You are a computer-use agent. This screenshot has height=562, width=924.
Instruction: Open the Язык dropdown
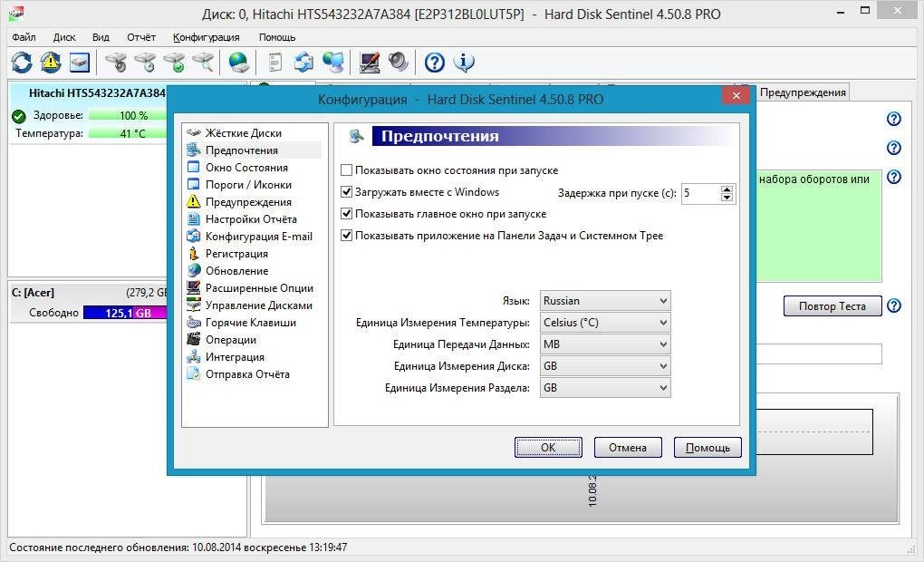(605, 301)
